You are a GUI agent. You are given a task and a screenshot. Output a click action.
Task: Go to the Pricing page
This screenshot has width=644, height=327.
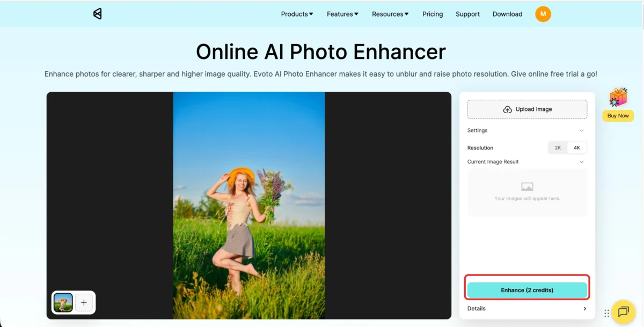433,14
